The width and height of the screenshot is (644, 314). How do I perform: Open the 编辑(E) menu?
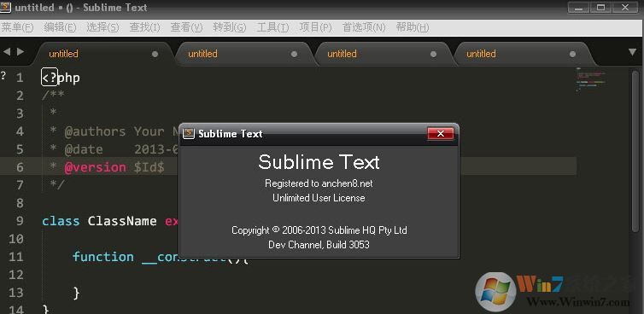60,27
